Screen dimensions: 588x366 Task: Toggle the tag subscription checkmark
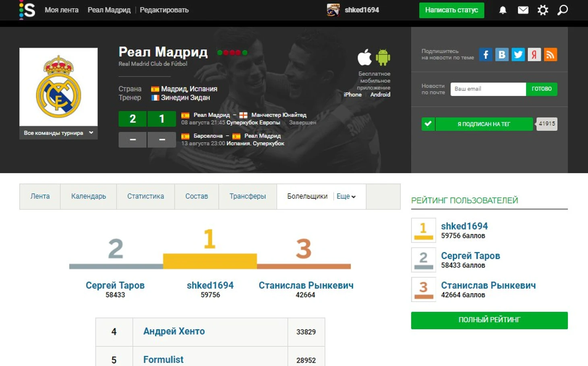click(x=428, y=124)
